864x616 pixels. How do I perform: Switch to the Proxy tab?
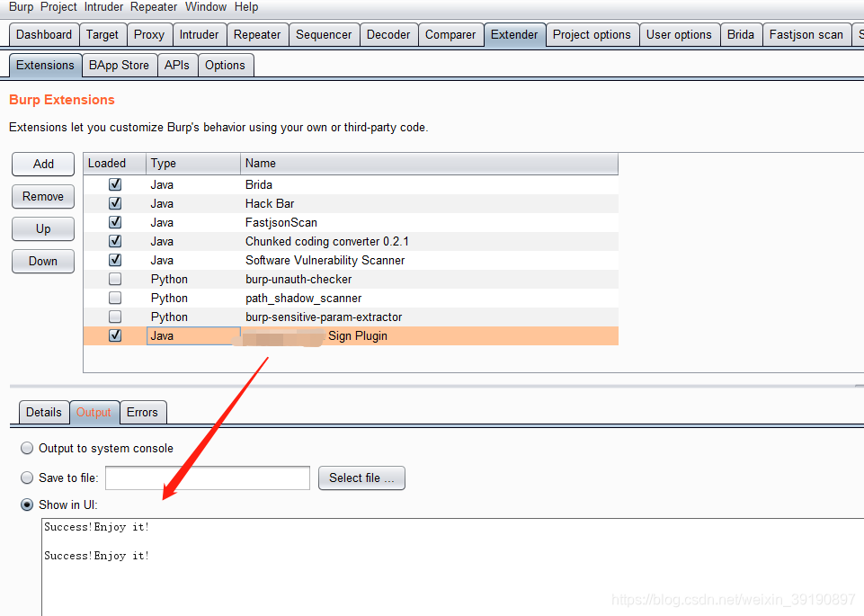[149, 35]
